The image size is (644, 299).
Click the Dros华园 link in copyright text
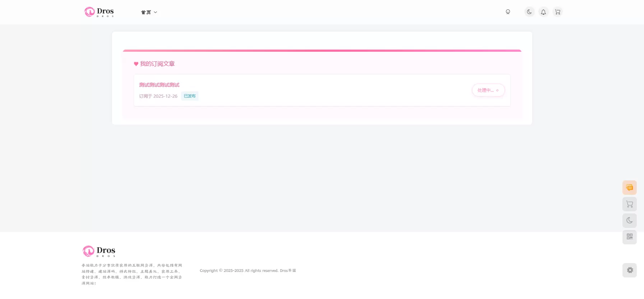coord(288,271)
